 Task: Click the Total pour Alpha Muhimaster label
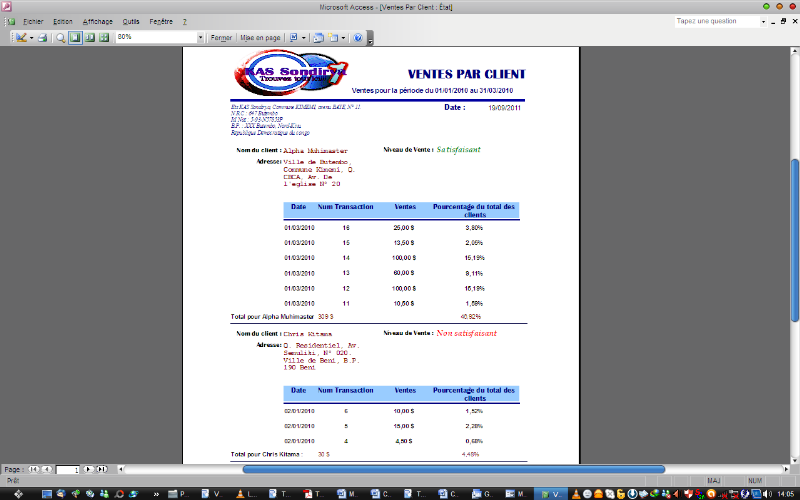(272, 317)
